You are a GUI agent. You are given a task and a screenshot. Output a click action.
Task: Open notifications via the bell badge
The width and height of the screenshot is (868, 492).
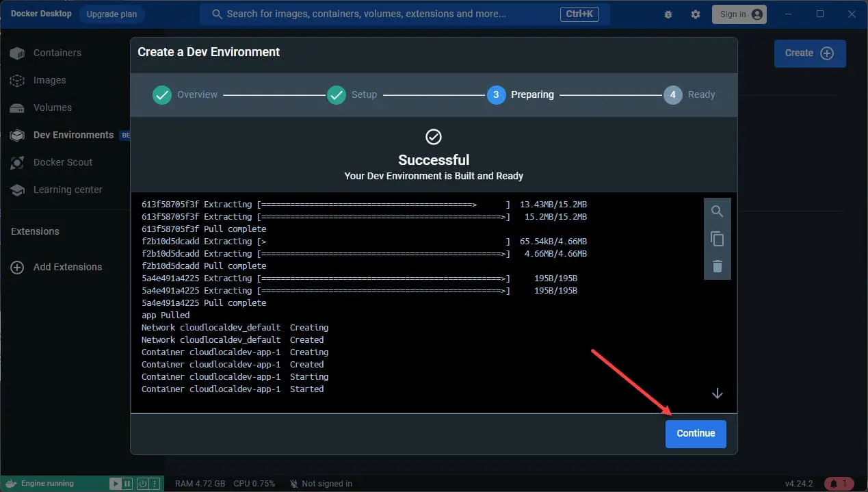(839, 484)
